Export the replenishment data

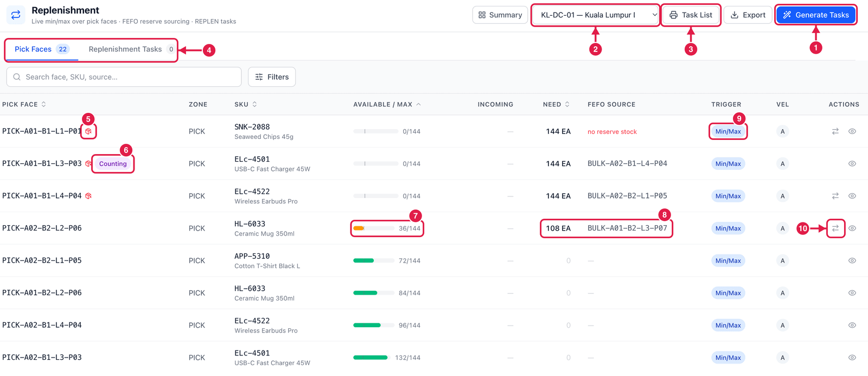click(748, 15)
